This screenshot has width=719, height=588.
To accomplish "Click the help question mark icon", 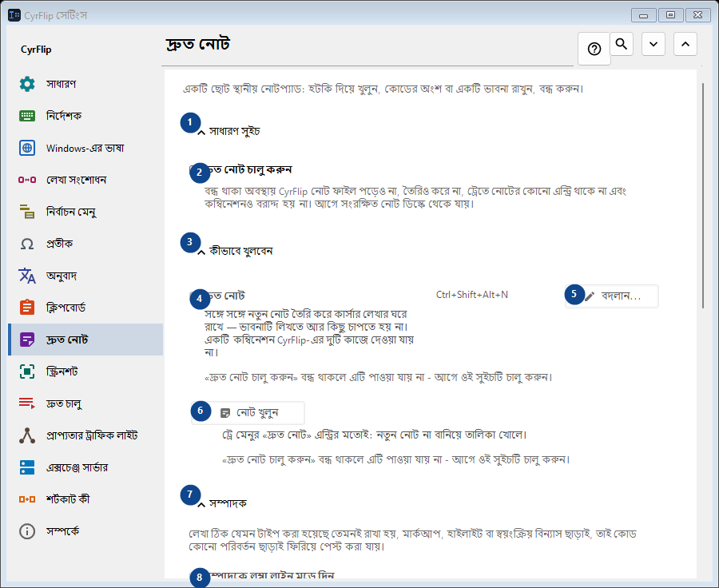I will [594, 49].
